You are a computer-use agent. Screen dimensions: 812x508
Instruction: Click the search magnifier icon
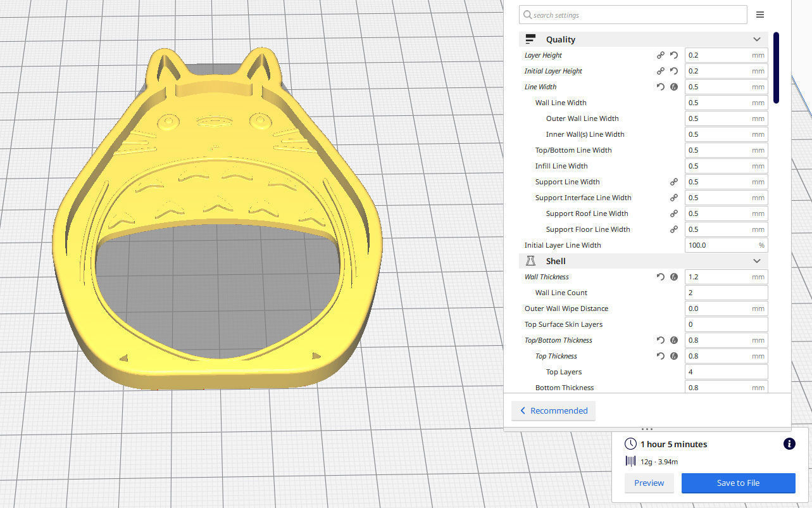527,15
